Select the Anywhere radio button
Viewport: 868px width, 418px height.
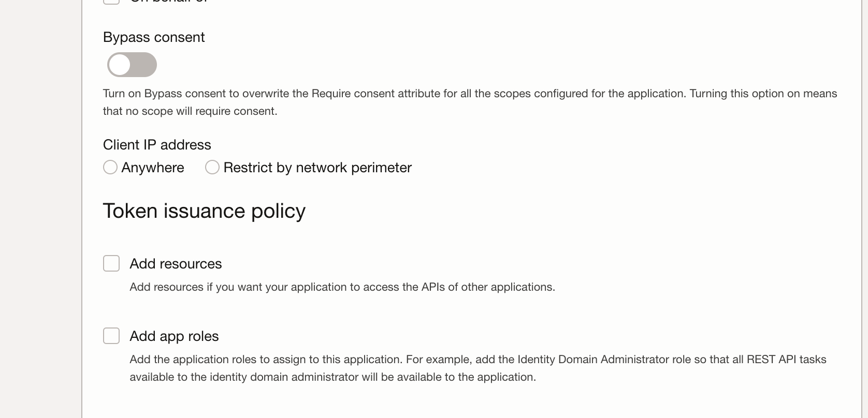(x=110, y=167)
